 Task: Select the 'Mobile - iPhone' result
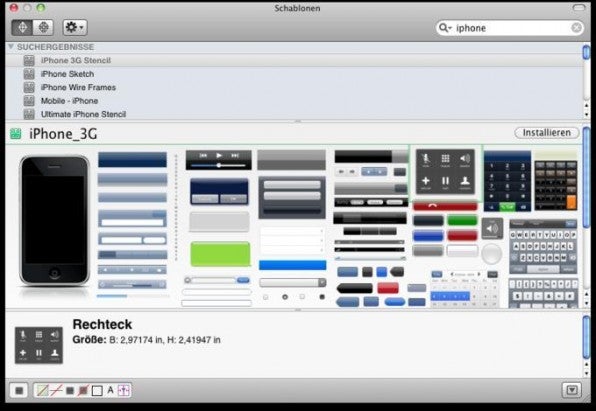point(294,101)
